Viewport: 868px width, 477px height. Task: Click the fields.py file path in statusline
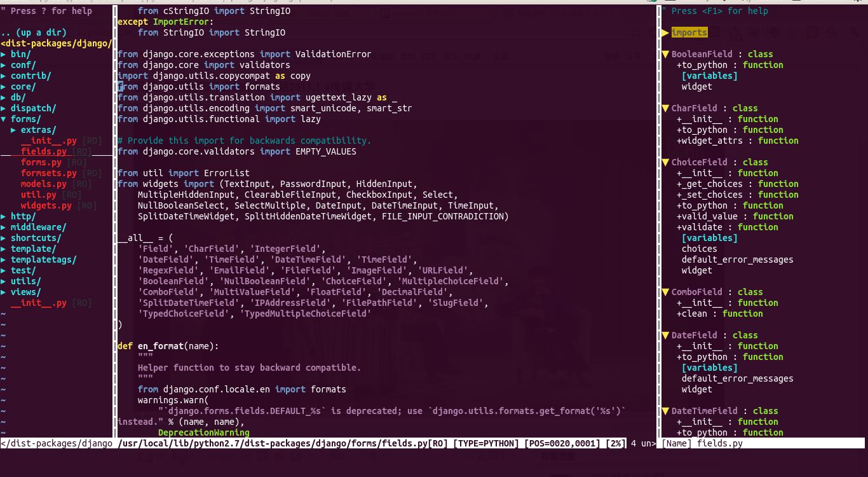point(283,443)
